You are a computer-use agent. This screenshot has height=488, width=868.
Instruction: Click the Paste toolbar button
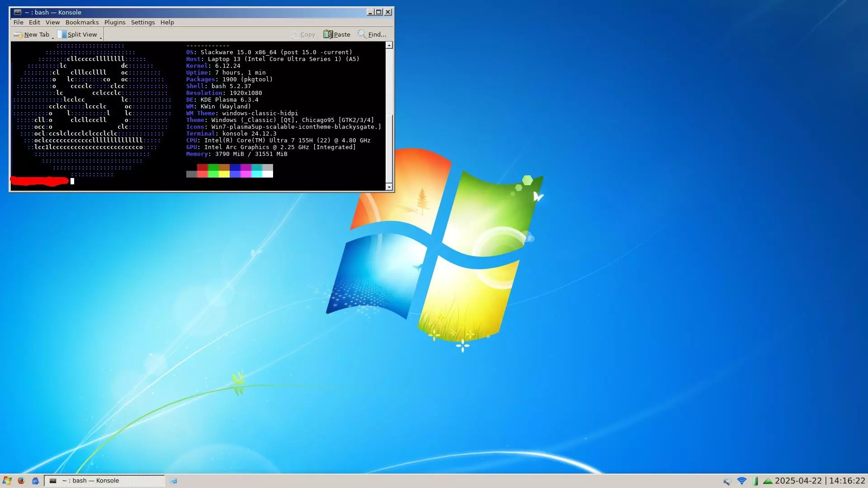coord(337,34)
